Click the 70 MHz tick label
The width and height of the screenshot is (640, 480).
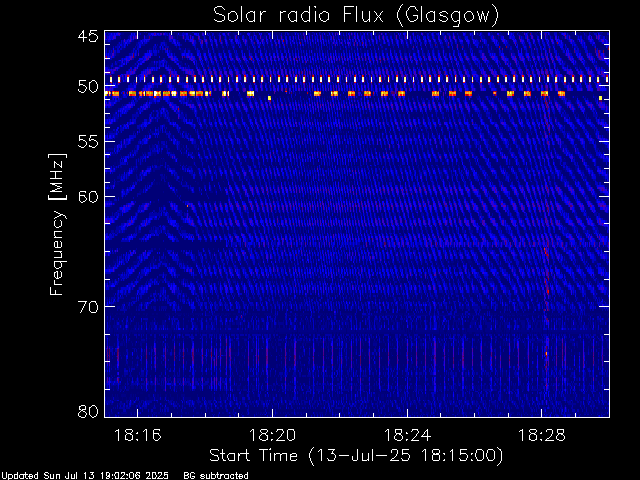coord(88,307)
